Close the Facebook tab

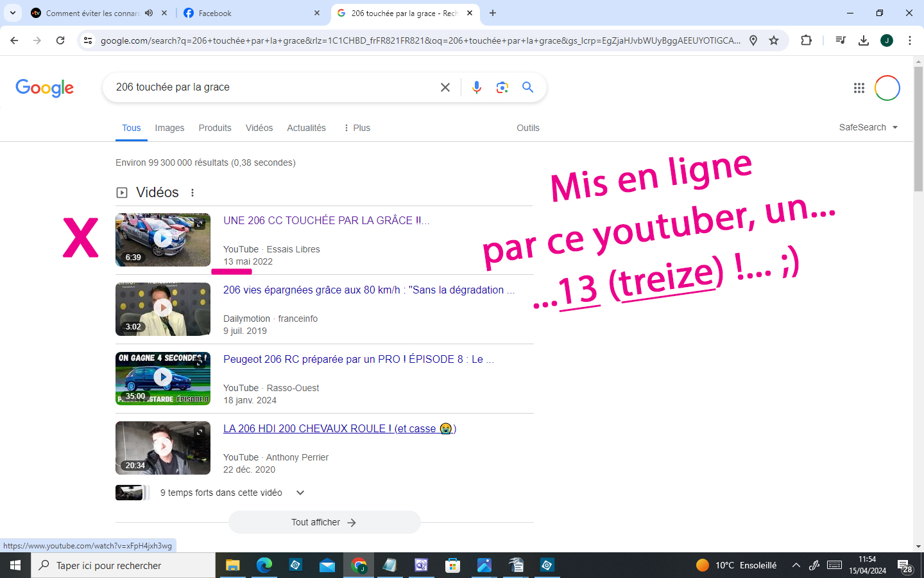point(317,13)
